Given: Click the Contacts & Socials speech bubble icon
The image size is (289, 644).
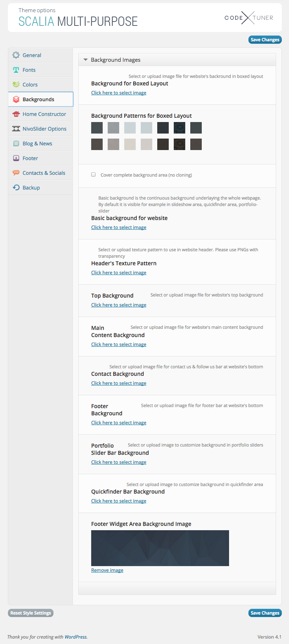Looking at the screenshot, I should (16, 173).
